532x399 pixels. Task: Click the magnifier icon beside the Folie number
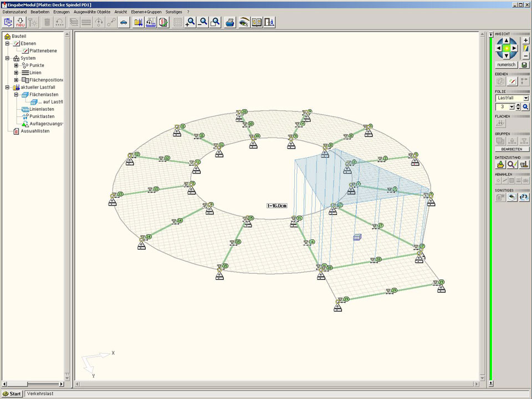[525, 106]
